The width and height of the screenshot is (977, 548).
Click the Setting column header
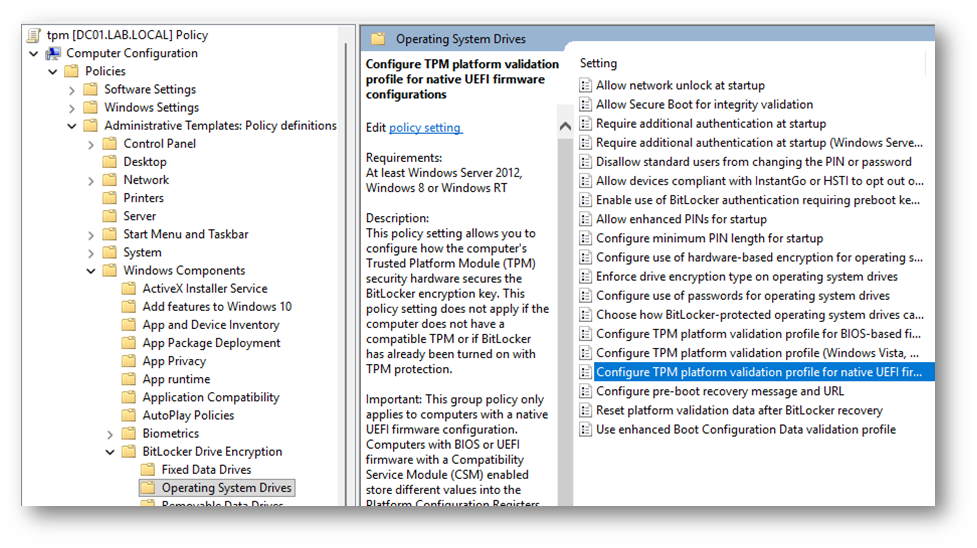599,63
